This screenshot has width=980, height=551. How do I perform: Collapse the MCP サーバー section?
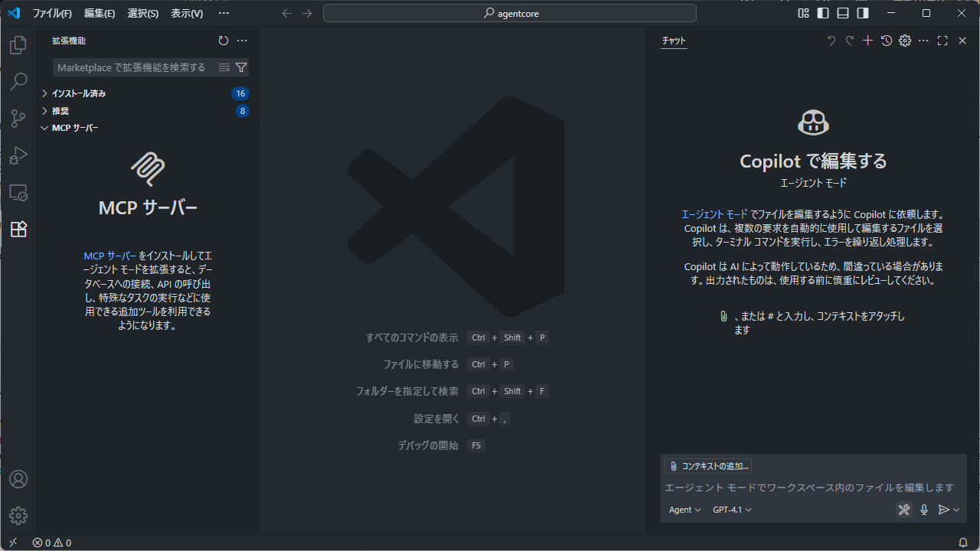(x=148, y=128)
